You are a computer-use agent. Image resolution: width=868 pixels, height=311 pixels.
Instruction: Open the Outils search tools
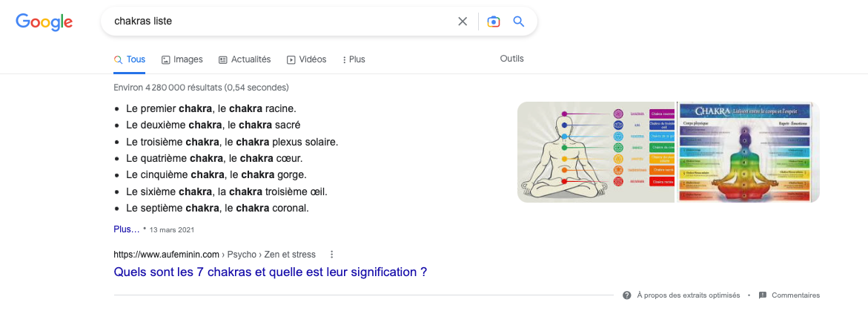(511, 59)
